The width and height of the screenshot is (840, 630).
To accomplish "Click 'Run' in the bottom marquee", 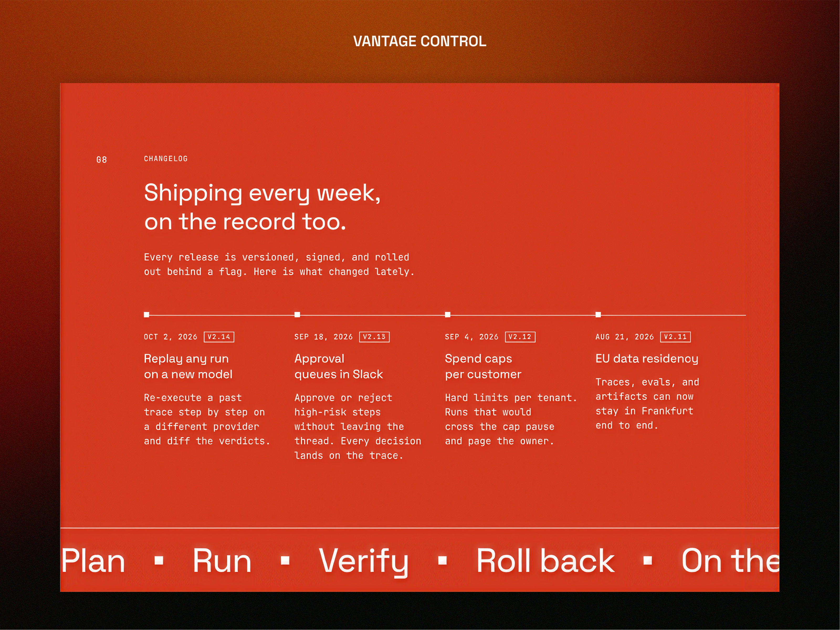I will [x=222, y=561].
